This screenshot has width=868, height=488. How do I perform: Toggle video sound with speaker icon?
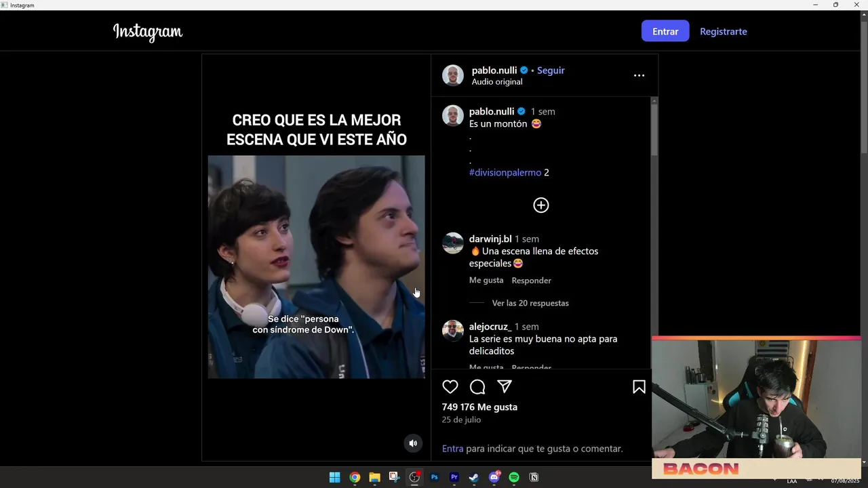click(413, 443)
